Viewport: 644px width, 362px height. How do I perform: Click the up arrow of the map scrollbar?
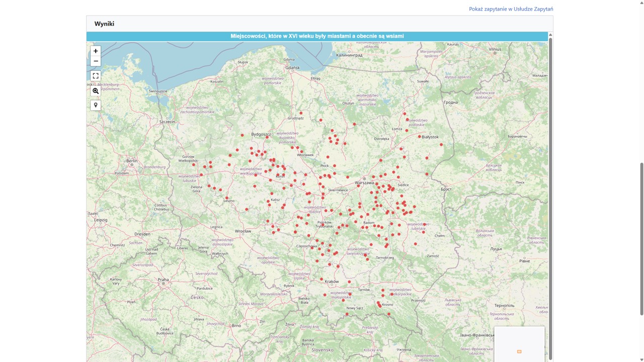(x=550, y=35)
